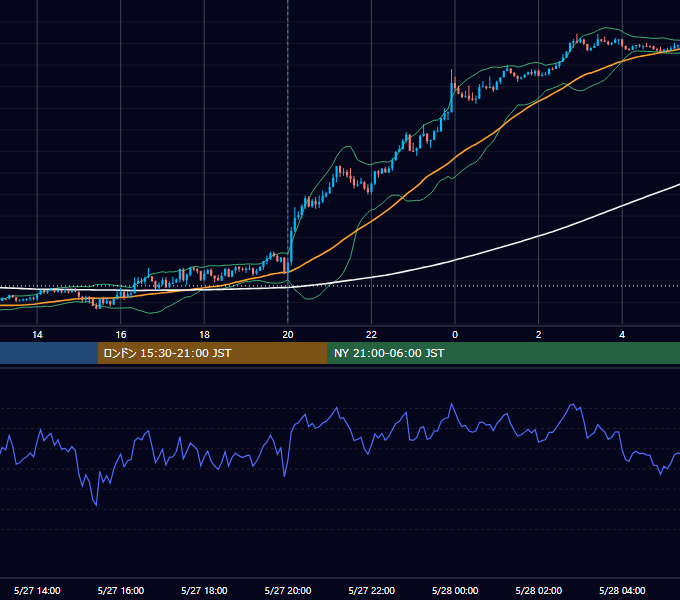The width and height of the screenshot is (680, 600).
Task: Click the "5/27 18:00" date label
Action: 204,590
